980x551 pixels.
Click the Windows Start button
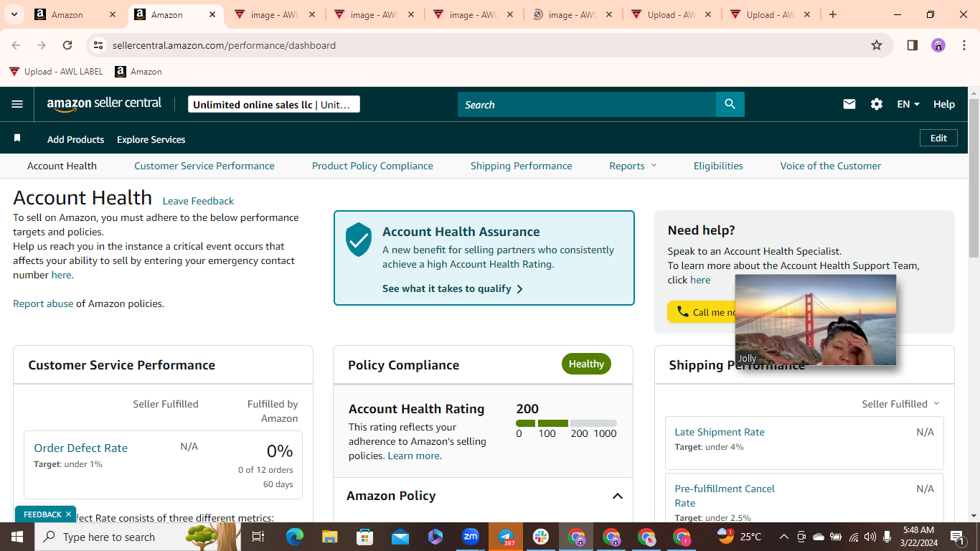click(17, 537)
